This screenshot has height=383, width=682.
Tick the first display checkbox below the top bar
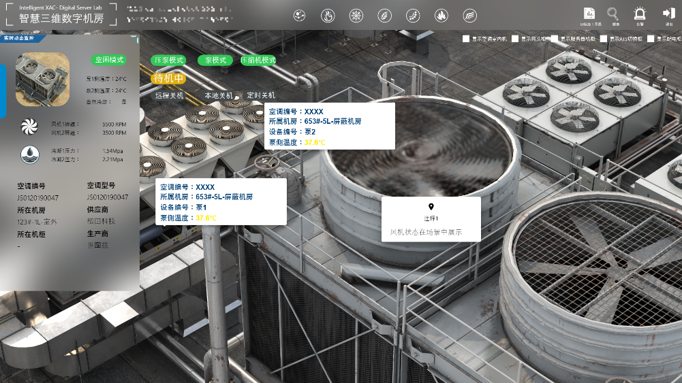pyautogui.click(x=466, y=39)
